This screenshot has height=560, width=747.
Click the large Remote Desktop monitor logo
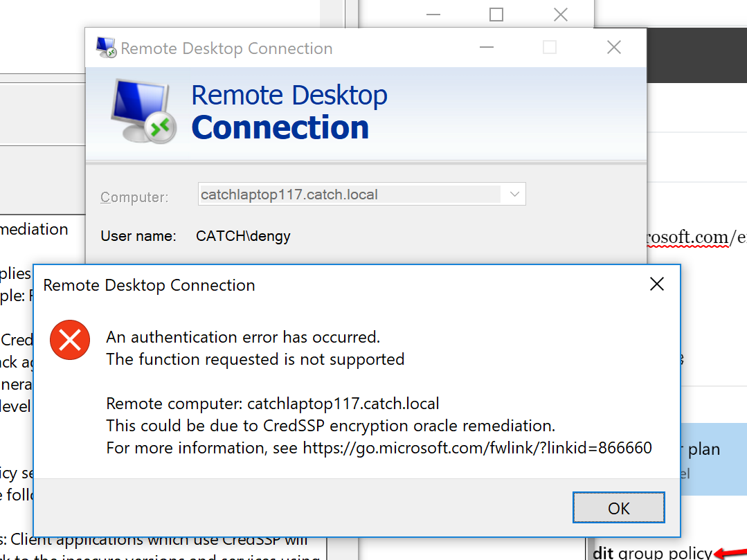coord(143,111)
